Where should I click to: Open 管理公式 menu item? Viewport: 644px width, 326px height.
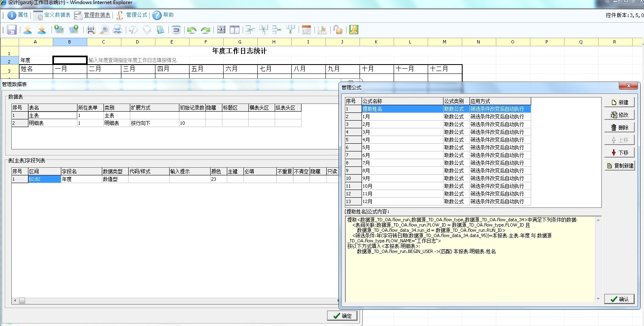tap(132, 15)
